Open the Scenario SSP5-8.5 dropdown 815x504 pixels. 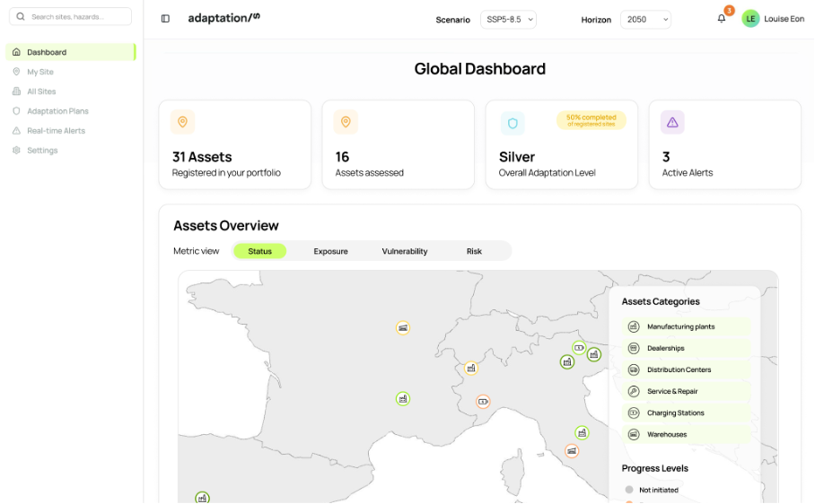508,20
